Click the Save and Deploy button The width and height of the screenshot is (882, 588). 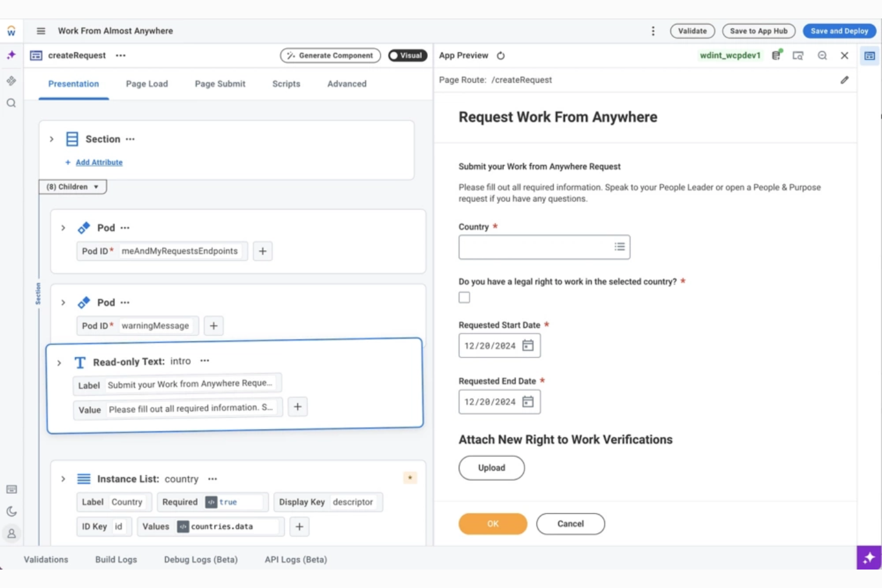pos(838,30)
